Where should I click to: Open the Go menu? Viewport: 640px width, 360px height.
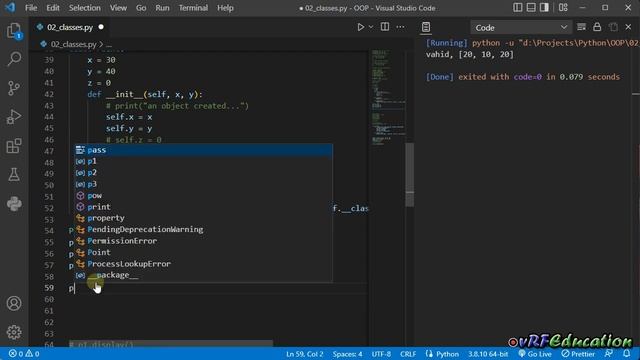(141, 8)
